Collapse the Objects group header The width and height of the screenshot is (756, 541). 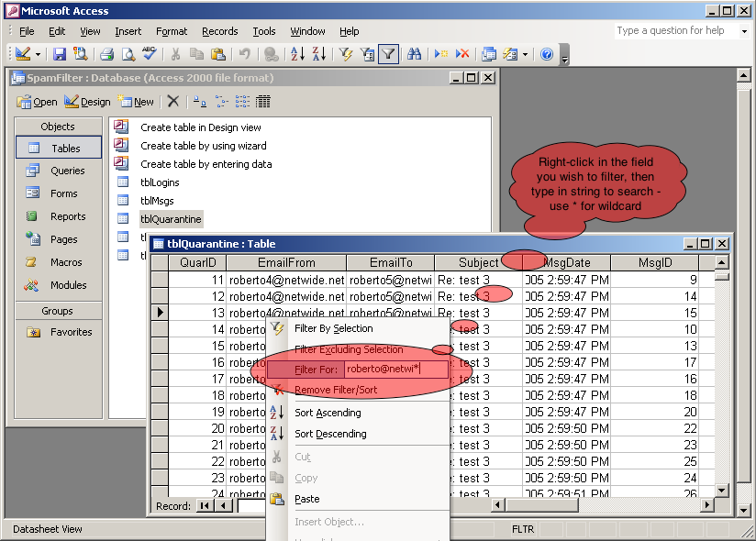59,127
